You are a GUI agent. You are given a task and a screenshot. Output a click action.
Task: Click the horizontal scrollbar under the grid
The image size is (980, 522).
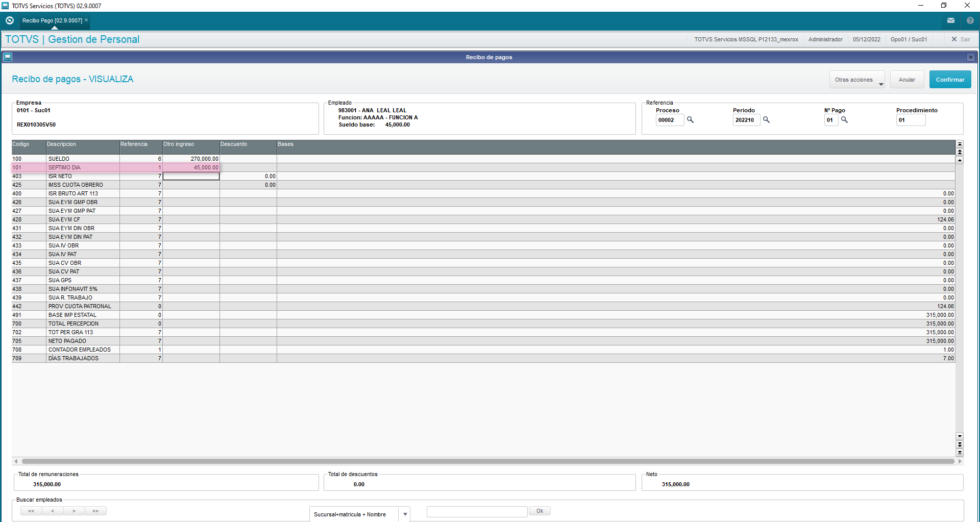[487, 461]
